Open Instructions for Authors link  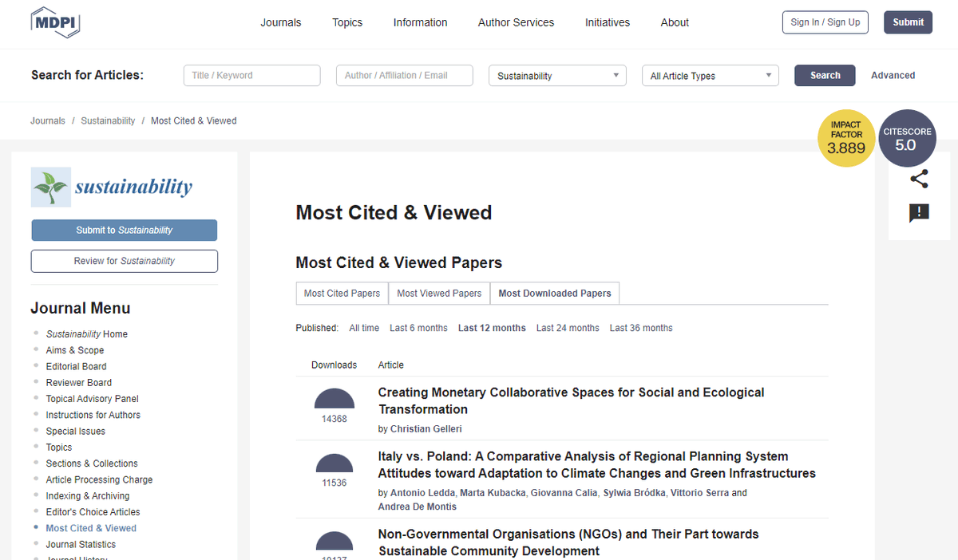click(93, 415)
